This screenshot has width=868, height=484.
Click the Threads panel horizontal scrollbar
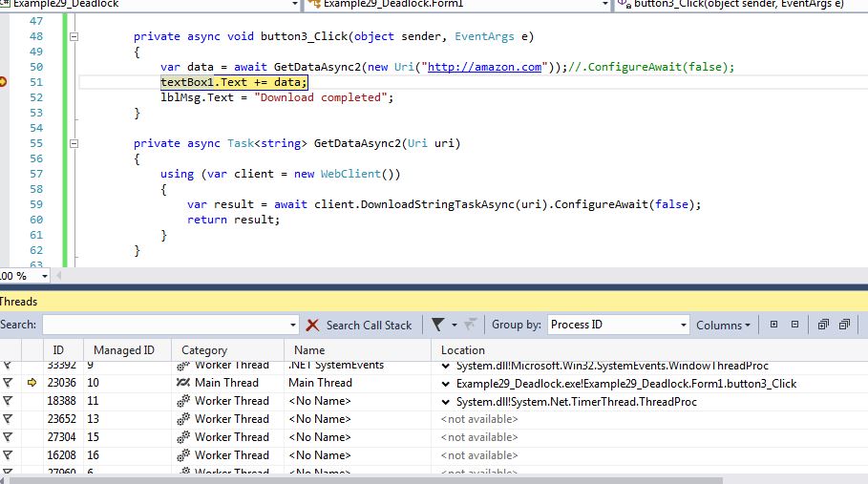366,480
